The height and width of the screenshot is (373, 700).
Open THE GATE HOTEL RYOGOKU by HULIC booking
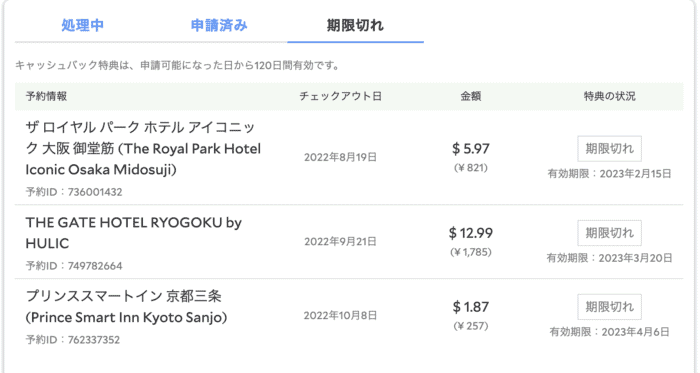point(133,233)
